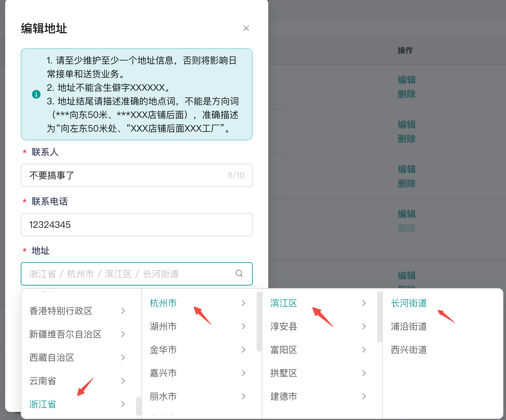Click the province list scrollbar thumb
The image size is (506, 420).
pyautogui.click(x=139, y=406)
